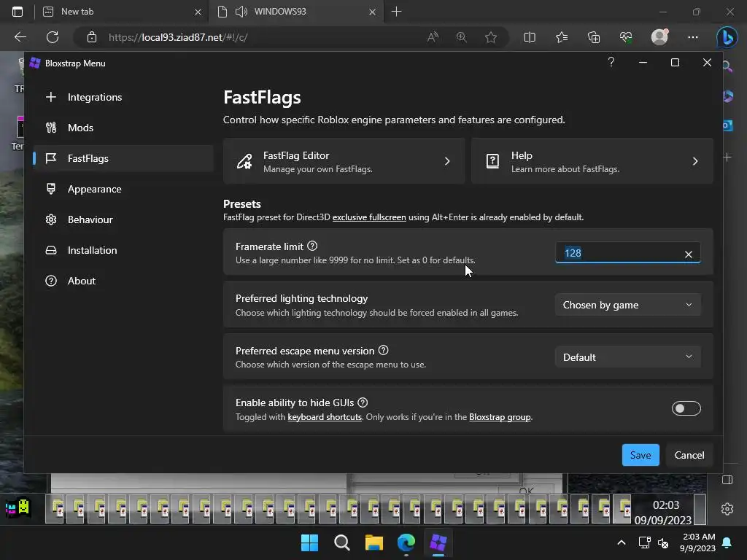This screenshot has height=560, width=747.
Task: Expand the Preferred escape menu version dropdown
Action: [x=627, y=357]
